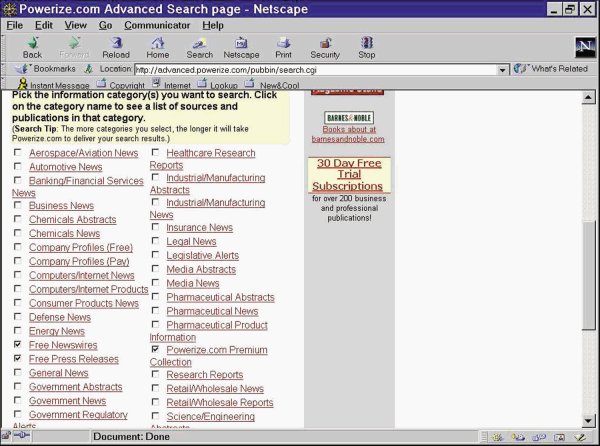Open the View menu
This screenshot has height=446, width=600.
(75, 25)
